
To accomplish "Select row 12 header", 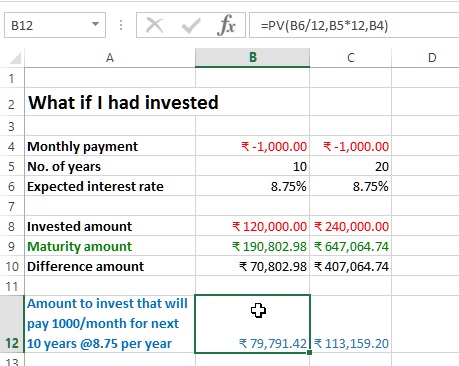I will click(x=12, y=324).
